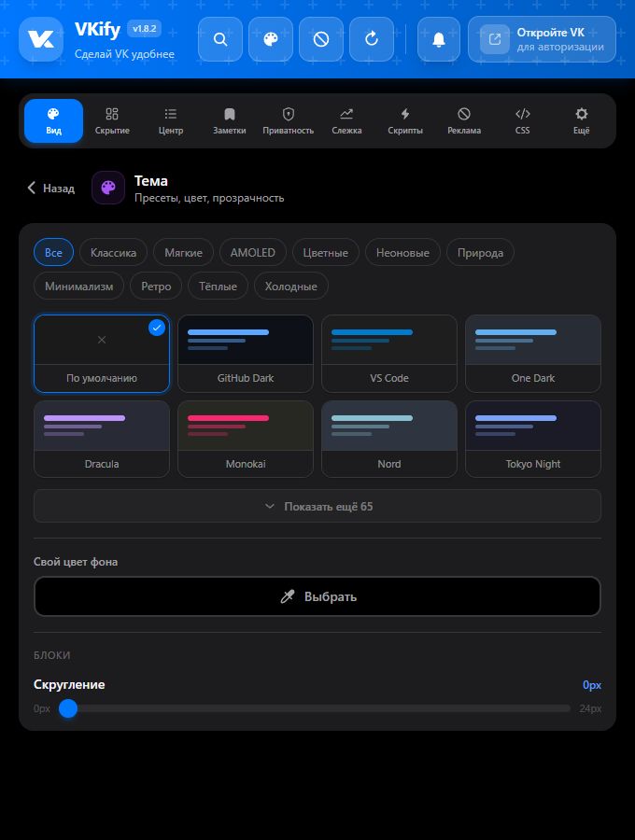
Task: Open the palette theme shortcut in header
Action: tap(271, 39)
